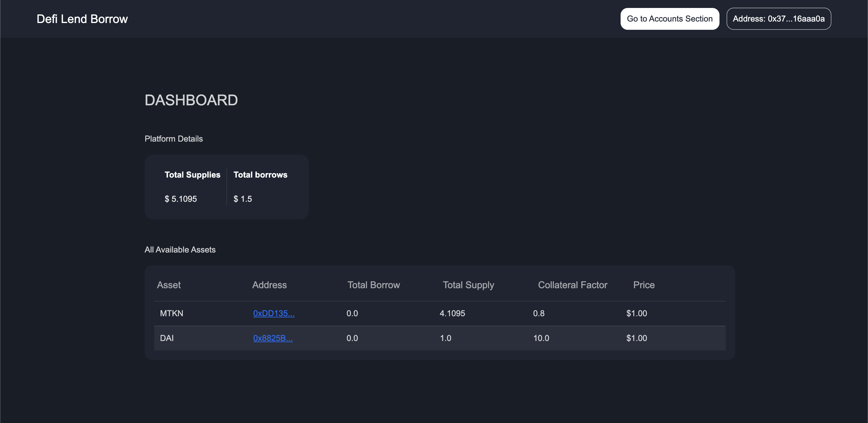
Task: Click the Go to Accounts Section button
Action: (669, 19)
